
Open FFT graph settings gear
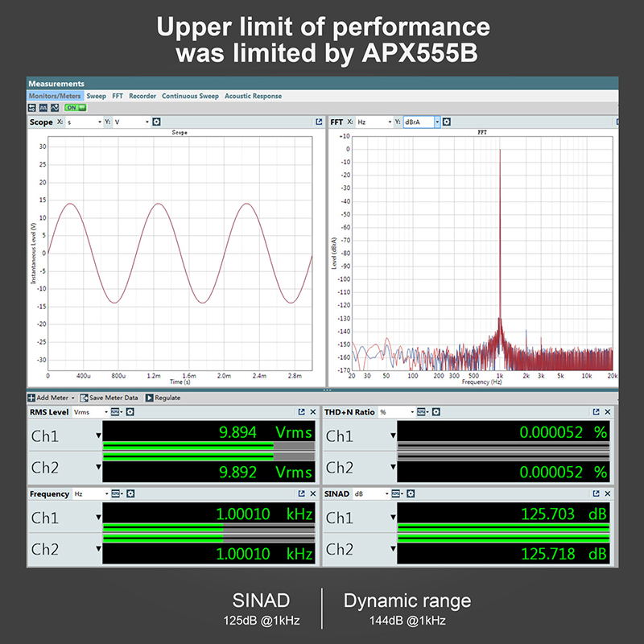(x=447, y=122)
